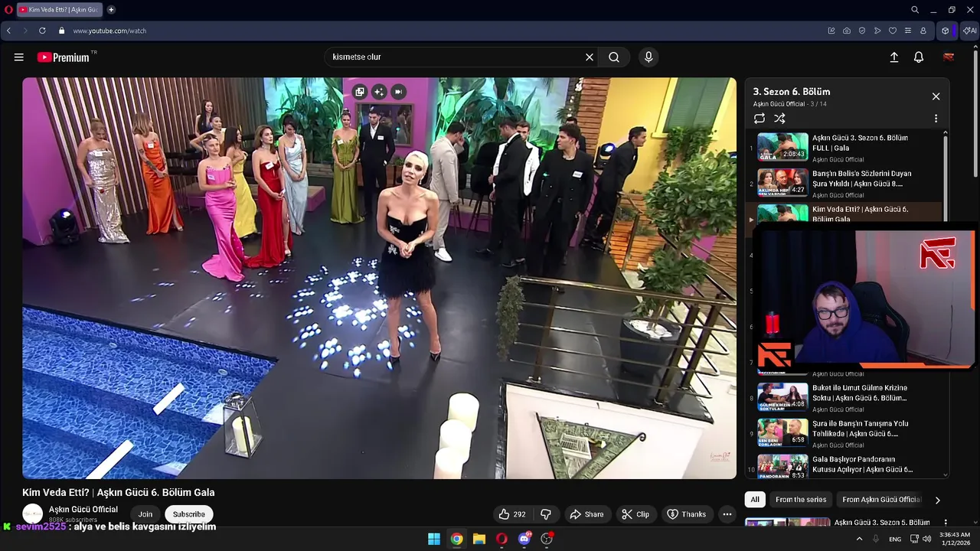Toggle playlist loop

click(x=759, y=119)
